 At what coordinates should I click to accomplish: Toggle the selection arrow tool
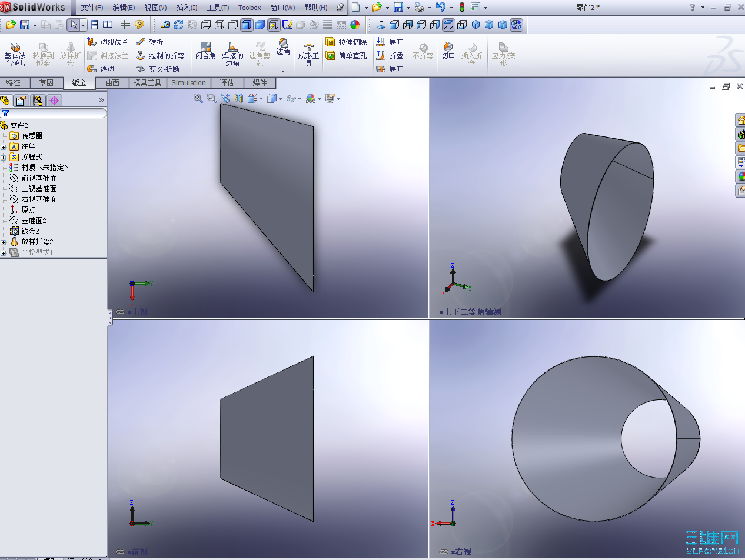click(x=74, y=25)
